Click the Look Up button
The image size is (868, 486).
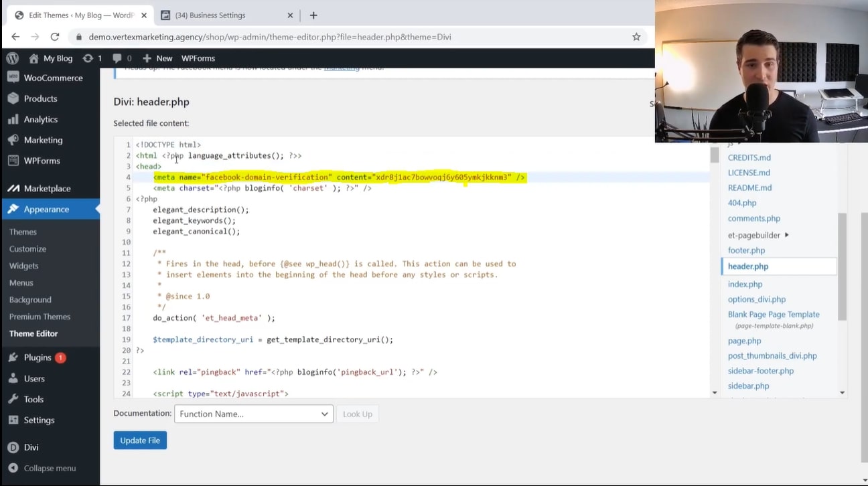pos(358,414)
